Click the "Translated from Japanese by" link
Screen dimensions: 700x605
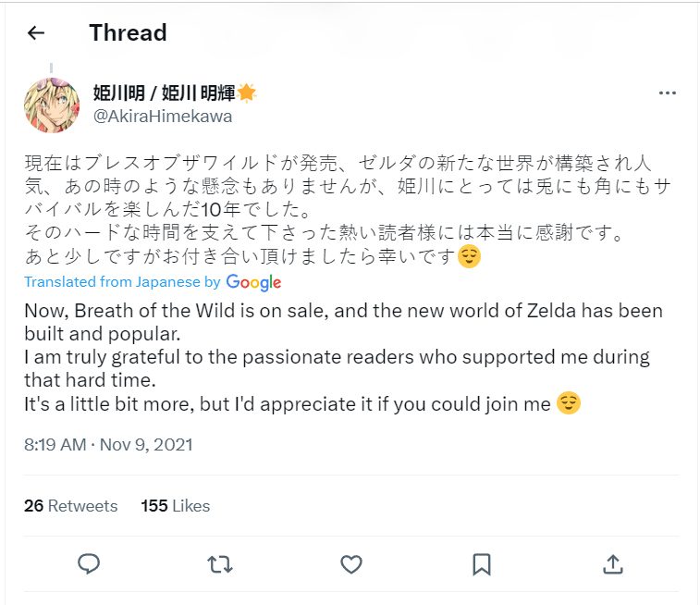coord(122,282)
